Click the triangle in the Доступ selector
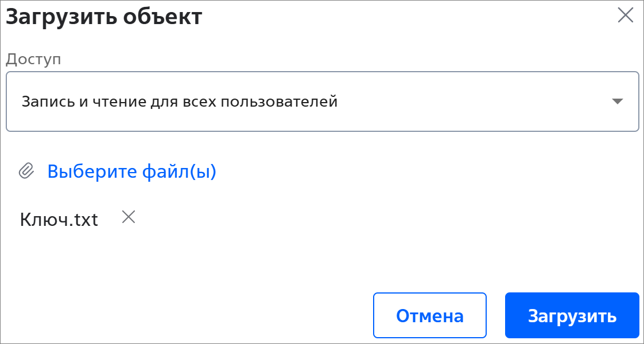Image resolution: width=644 pixels, height=344 pixels. (x=617, y=101)
